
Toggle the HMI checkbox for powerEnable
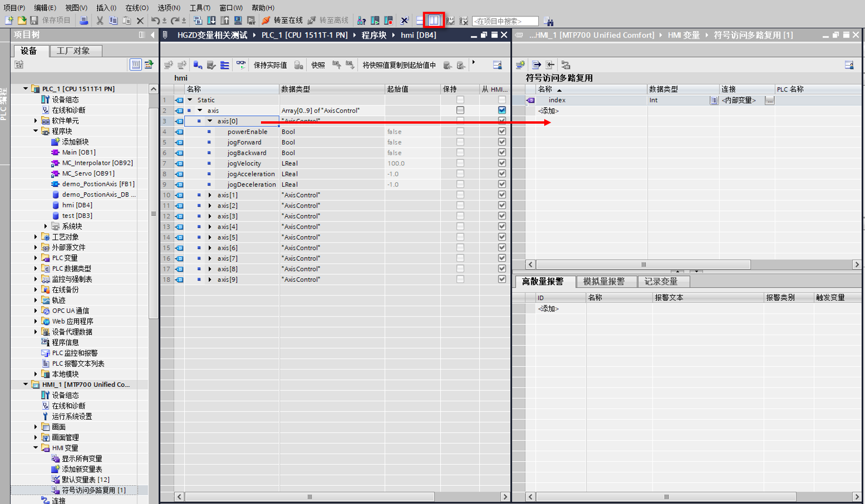(501, 132)
